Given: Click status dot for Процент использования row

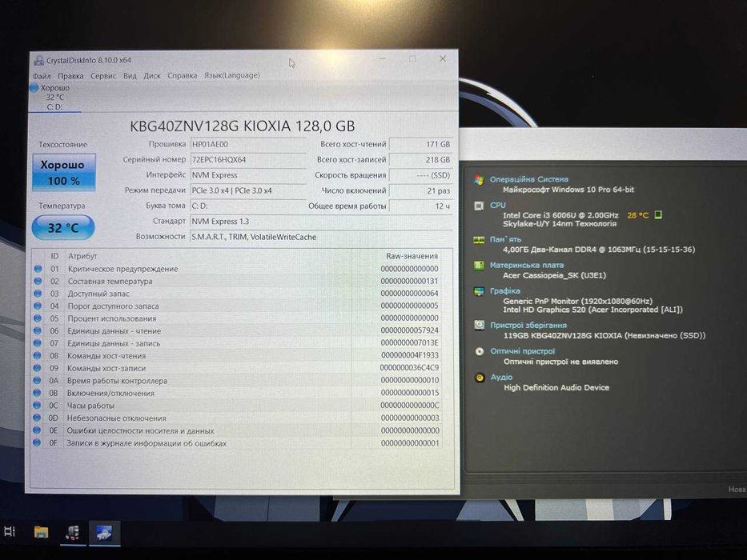Looking at the screenshot, I should (x=38, y=318).
